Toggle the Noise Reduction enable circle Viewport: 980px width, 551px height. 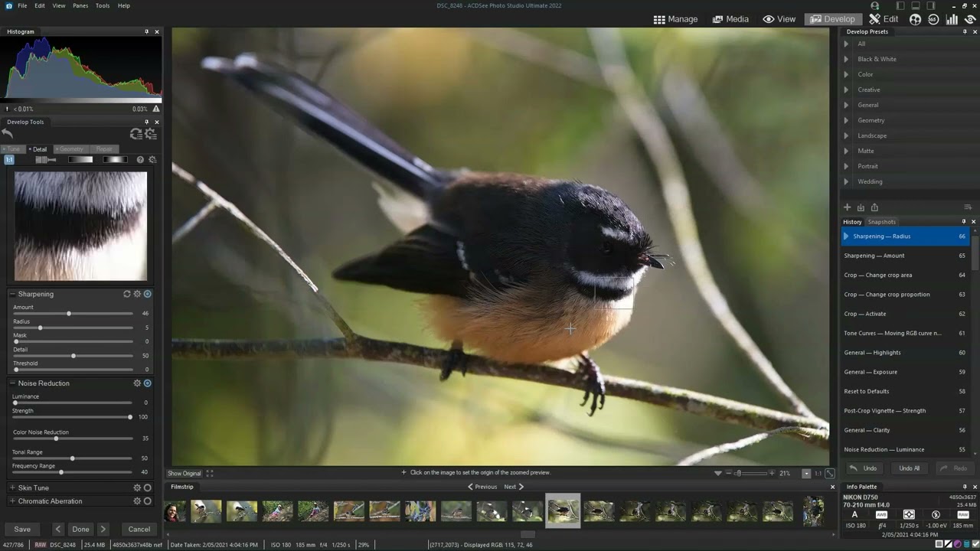(x=148, y=383)
